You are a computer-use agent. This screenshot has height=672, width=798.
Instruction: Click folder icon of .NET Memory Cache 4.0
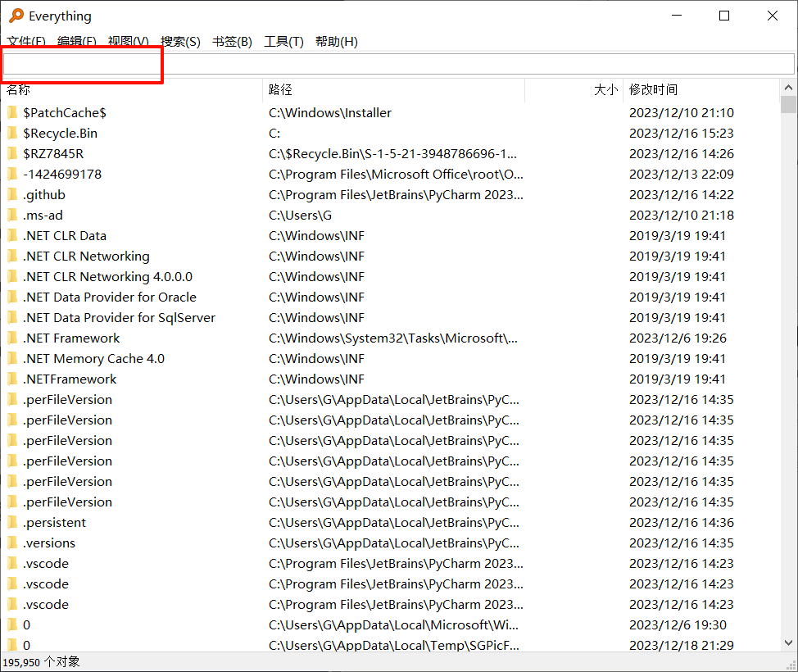click(x=13, y=359)
